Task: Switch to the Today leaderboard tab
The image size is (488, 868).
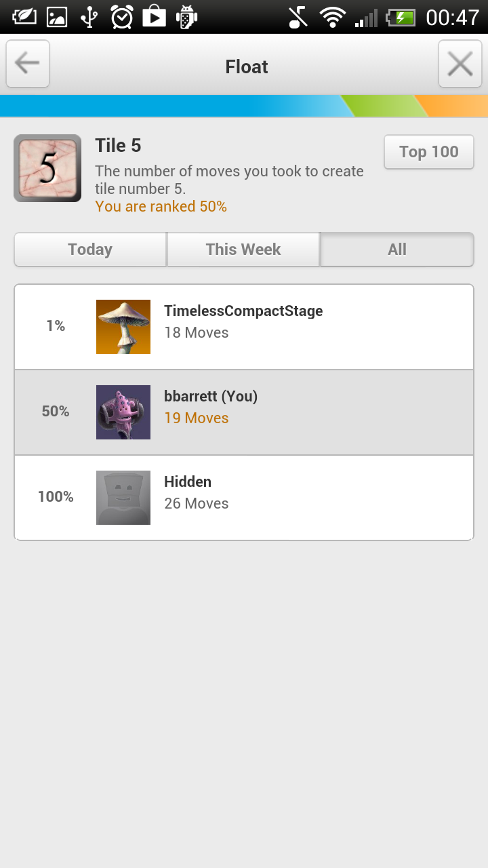Action: click(x=89, y=250)
